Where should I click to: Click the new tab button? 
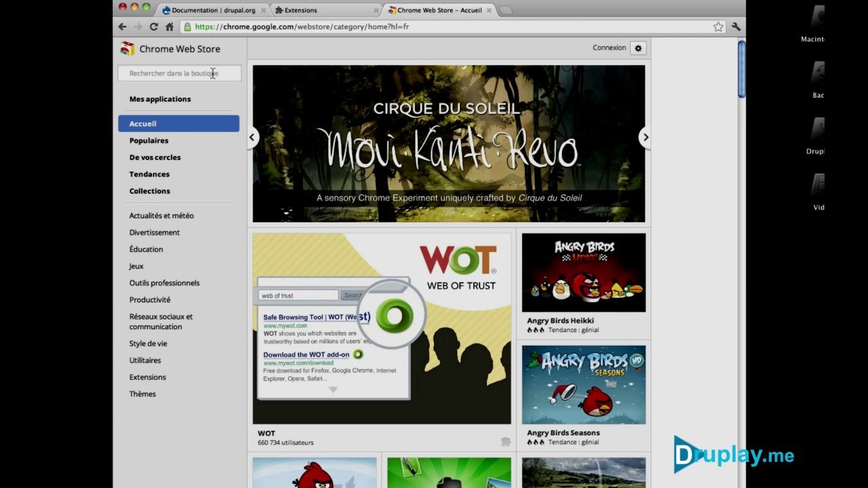point(506,10)
